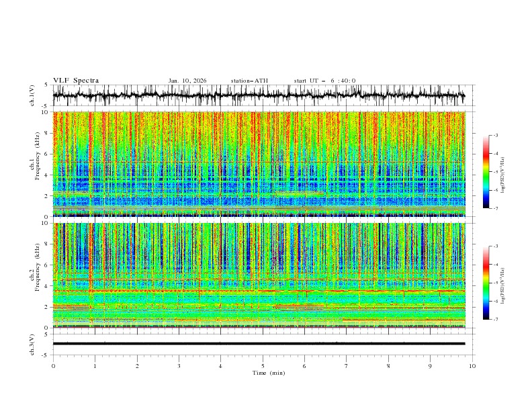Click the -7 value on lower color bar
Screen dimensions: 532x411
(496, 320)
